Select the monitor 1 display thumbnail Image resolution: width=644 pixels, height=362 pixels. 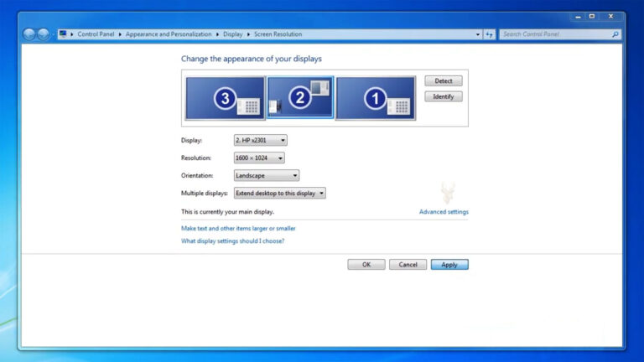[x=376, y=98]
